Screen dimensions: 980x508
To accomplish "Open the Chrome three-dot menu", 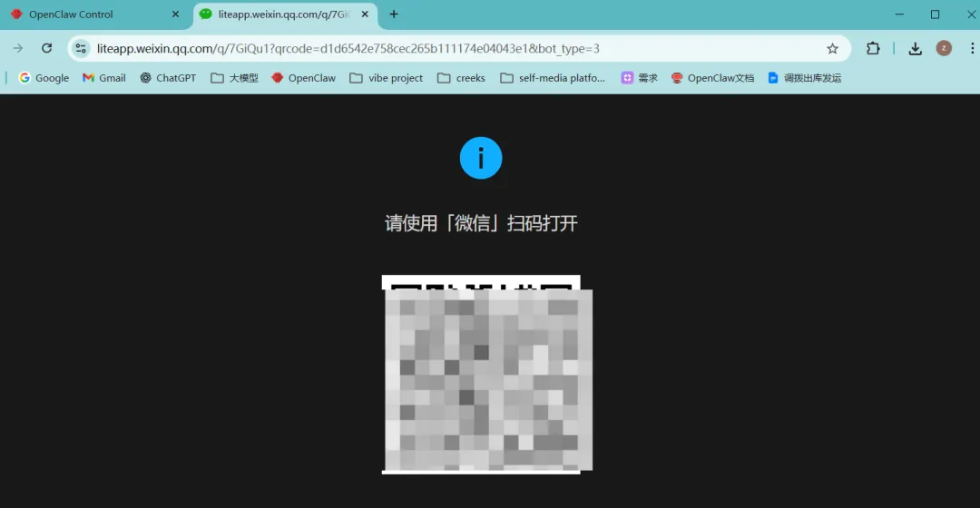I will [972, 48].
